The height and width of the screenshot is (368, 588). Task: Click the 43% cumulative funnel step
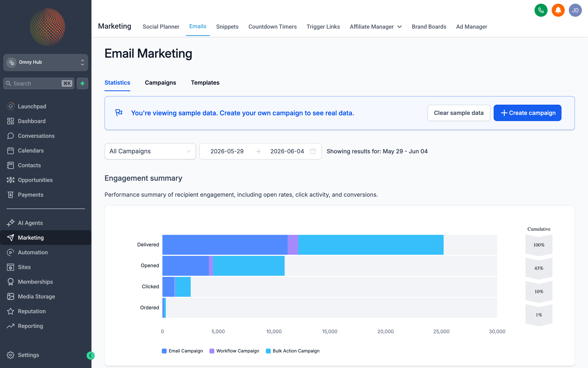click(539, 268)
